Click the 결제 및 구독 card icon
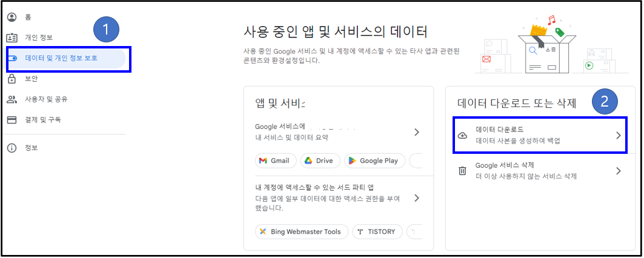The height and width of the screenshot is (258, 644). pyautogui.click(x=12, y=120)
